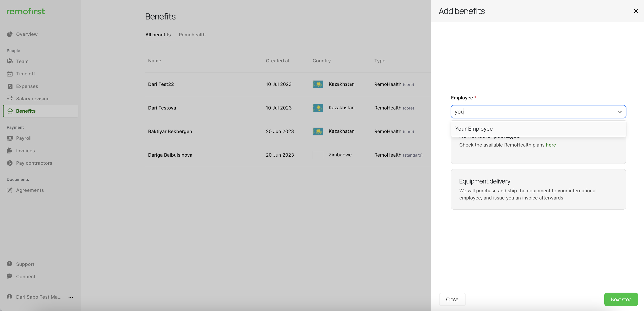Click the '20 Jun 2023' date for Dariga Baibulsinova
Screen dimensions: 644x311
coord(280,155)
